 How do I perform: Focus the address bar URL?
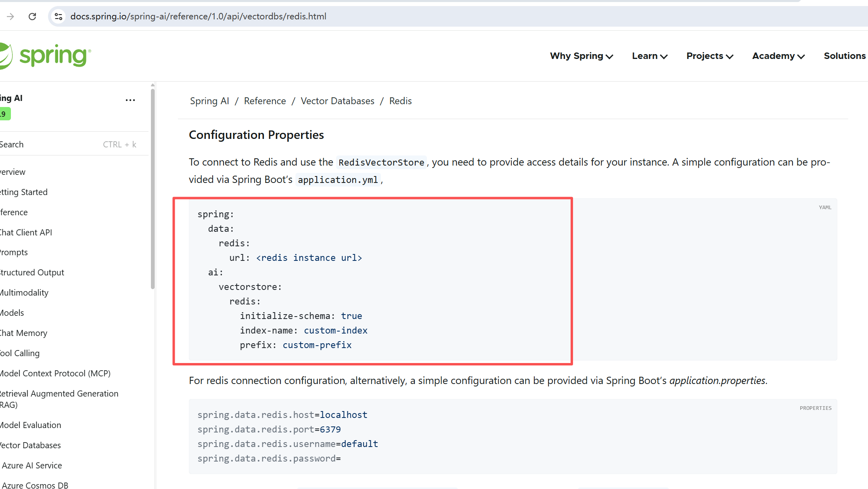(198, 16)
